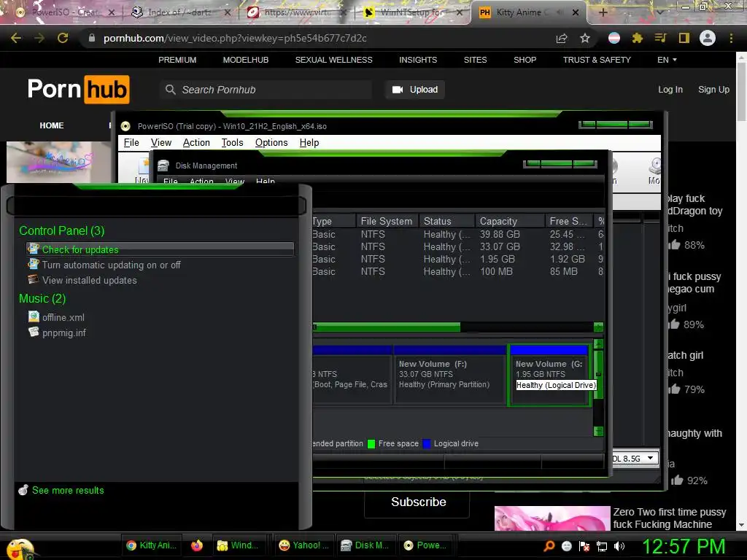Image resolution: width=747 pixels, height=560 pixels.
Task: Expand the Music (2) results group
Action: (42, 298)
